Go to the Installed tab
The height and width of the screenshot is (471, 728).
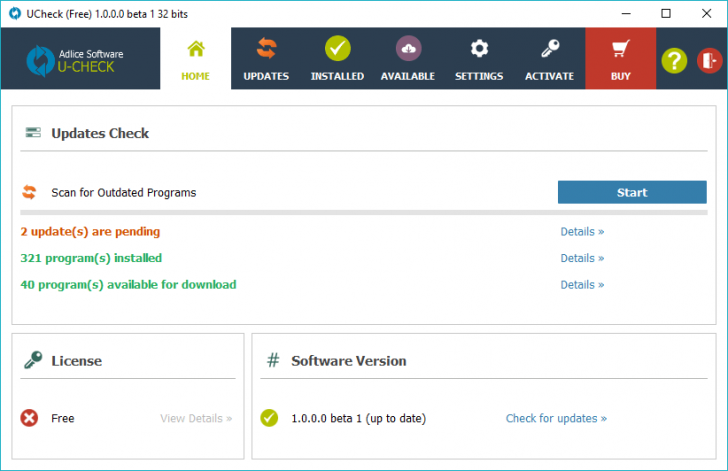337,59
